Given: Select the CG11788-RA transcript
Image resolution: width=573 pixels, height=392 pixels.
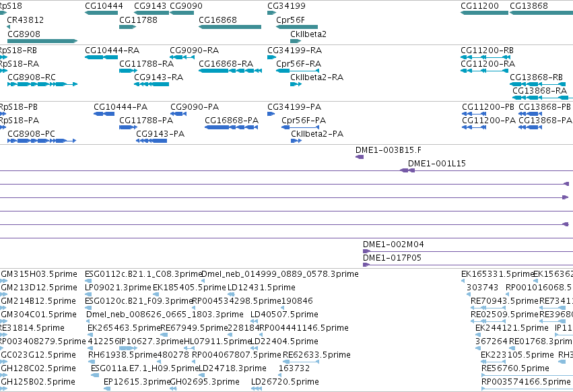Looking at the screenshot, I should coord(128,71).
